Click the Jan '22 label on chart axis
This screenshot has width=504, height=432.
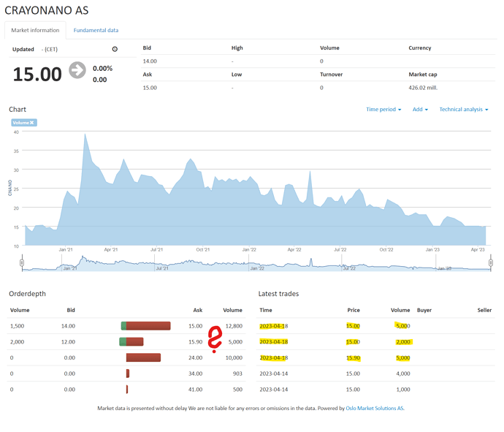249,249
